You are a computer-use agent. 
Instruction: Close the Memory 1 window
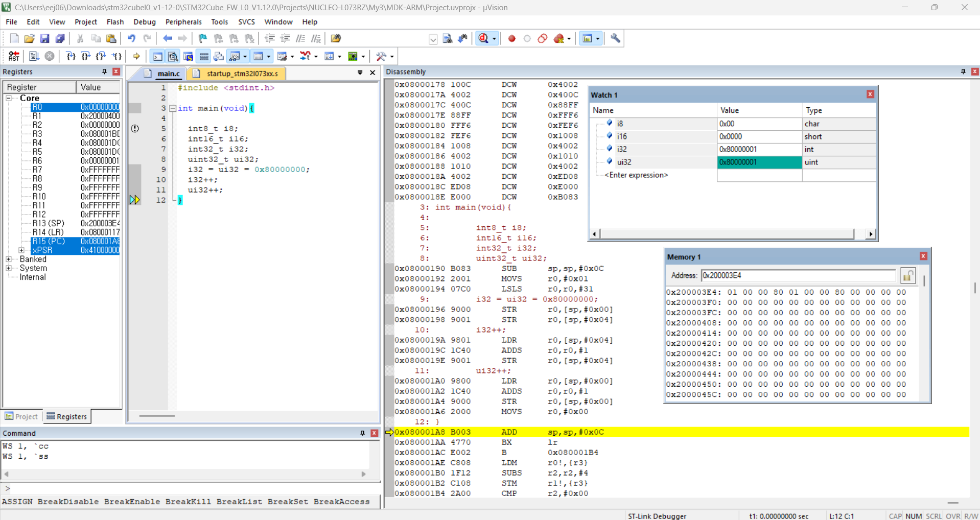(923, 256)
